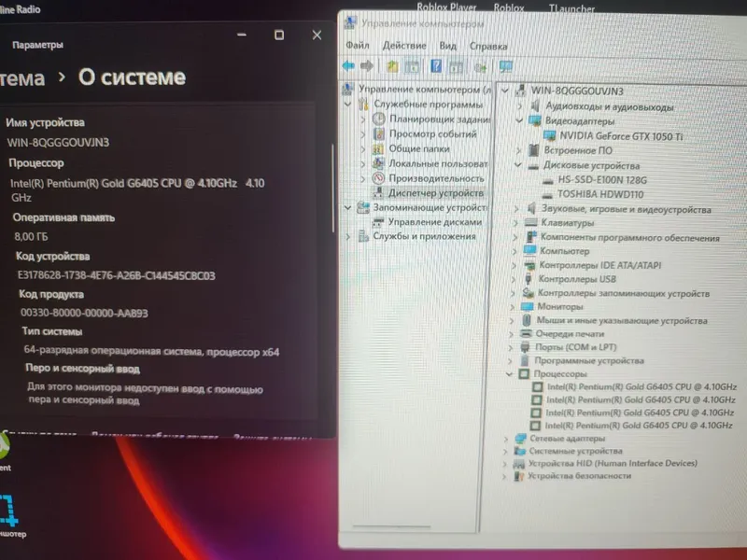The width and height of the screenshot is (747, 560).
Task: Select Локальные пользователи in left tree
Action: [438, 163]
